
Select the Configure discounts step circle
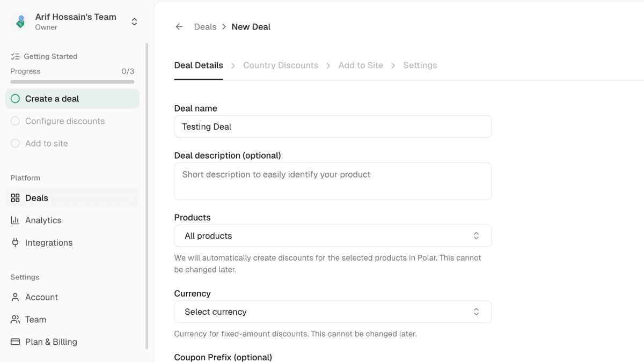[15, 121]
